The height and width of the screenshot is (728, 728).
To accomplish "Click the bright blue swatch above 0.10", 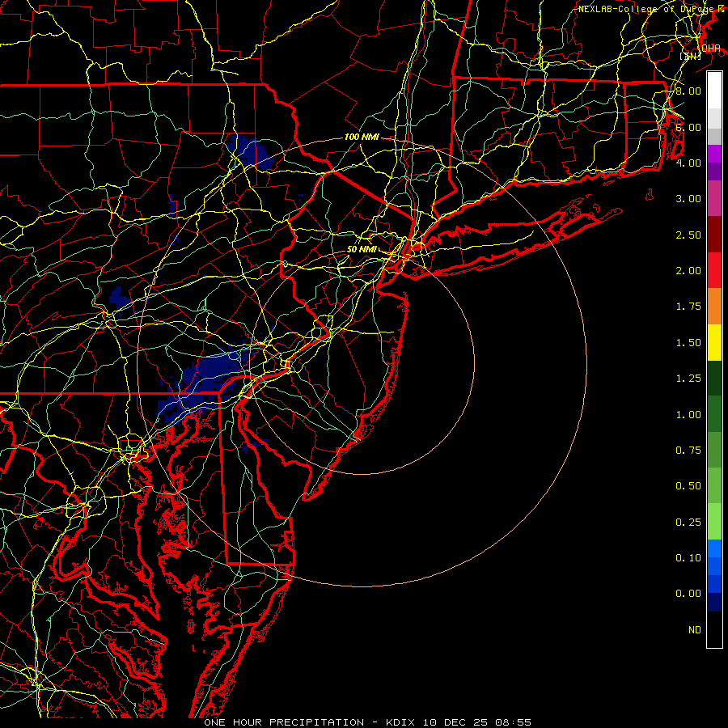I will point(714,548).
